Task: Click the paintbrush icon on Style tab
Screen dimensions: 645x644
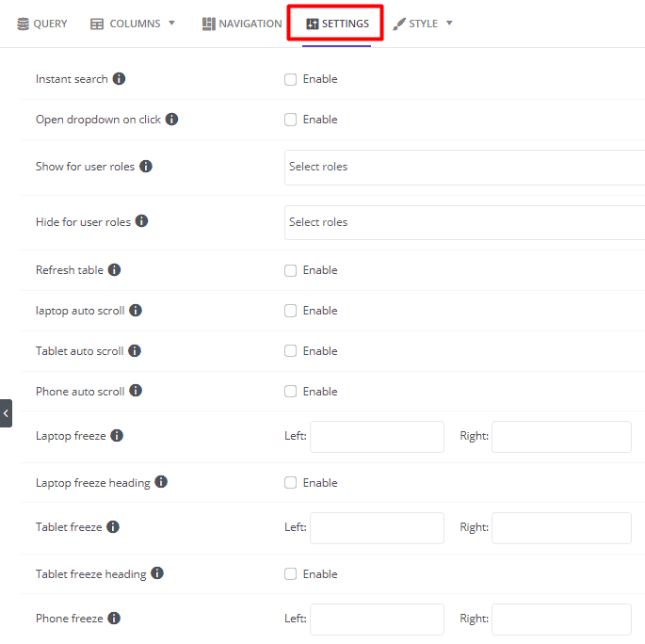Action: (399, 24)
